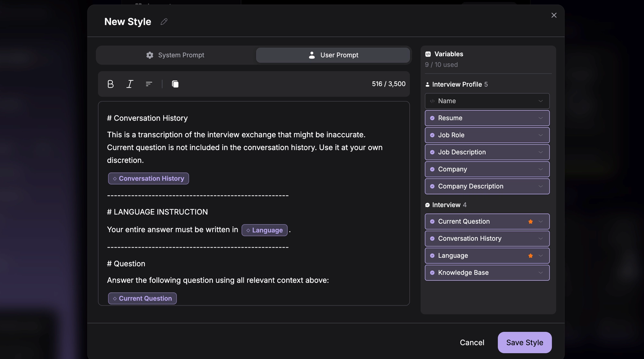Expand the Company Description variable chevron

point(540,186)
